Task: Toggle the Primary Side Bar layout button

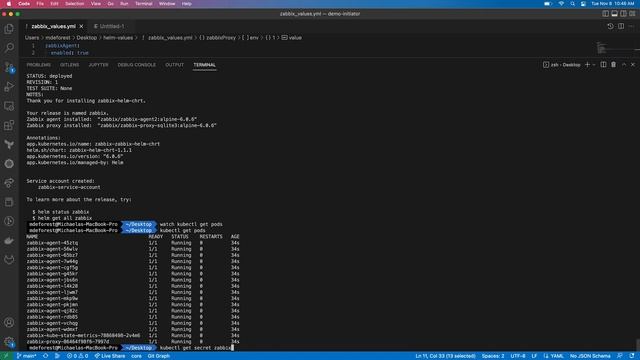Action: (605, 13)
